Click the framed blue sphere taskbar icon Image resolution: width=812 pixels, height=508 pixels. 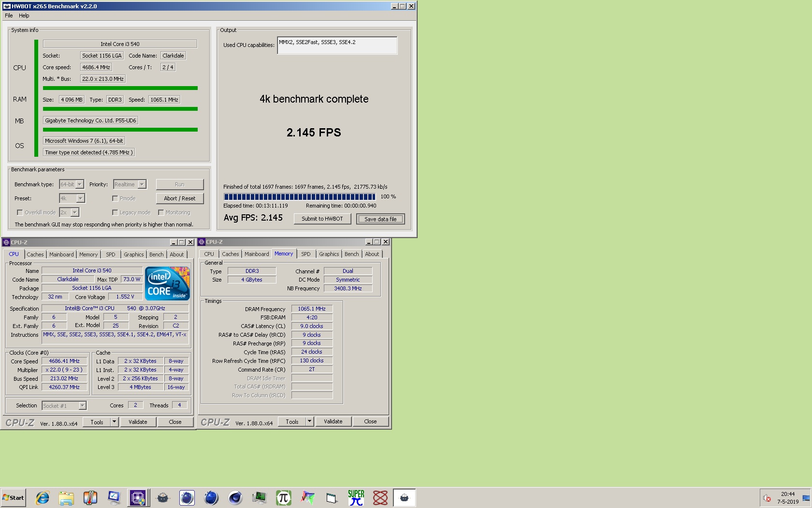tap(187, 497)
